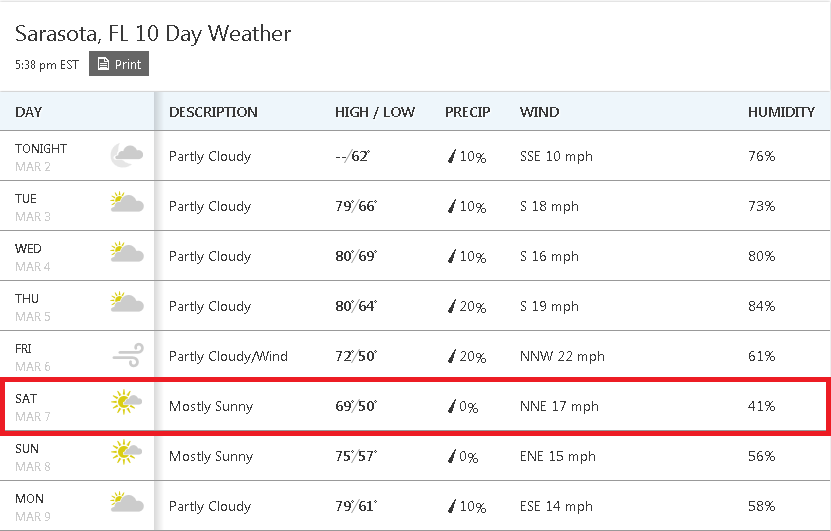Click the Sunday Mar 8 sunny icon

[x=126, y=452]
